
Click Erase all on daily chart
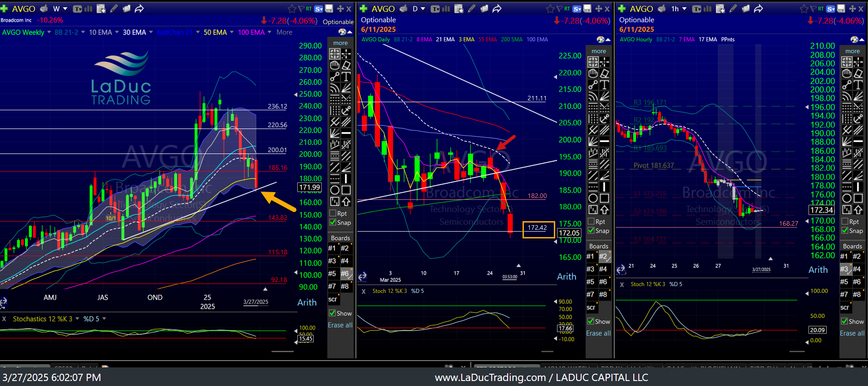[598, 333]
